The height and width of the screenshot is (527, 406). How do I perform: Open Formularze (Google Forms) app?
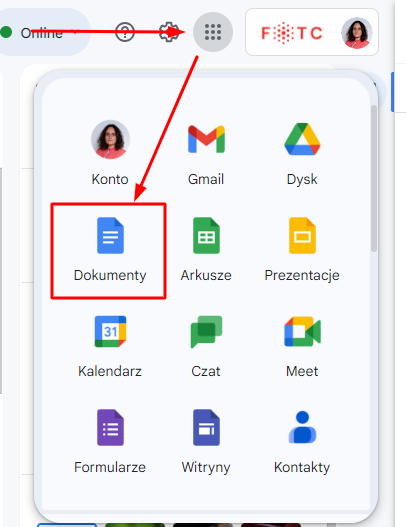click(110, 442)
